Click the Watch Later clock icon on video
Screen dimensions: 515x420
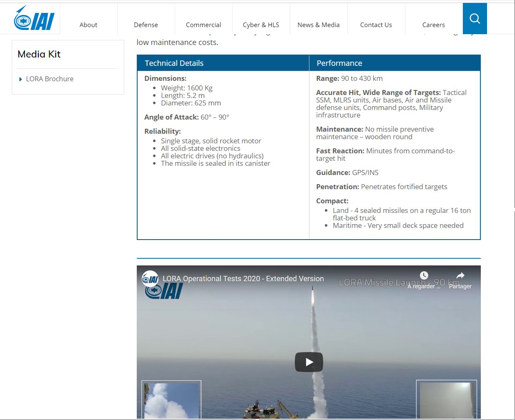point(424,275)
